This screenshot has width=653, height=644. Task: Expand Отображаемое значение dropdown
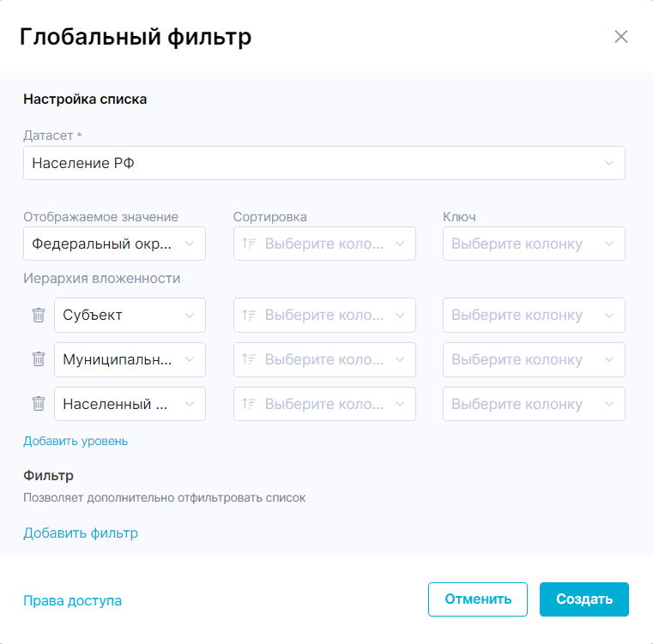point(114,244)
